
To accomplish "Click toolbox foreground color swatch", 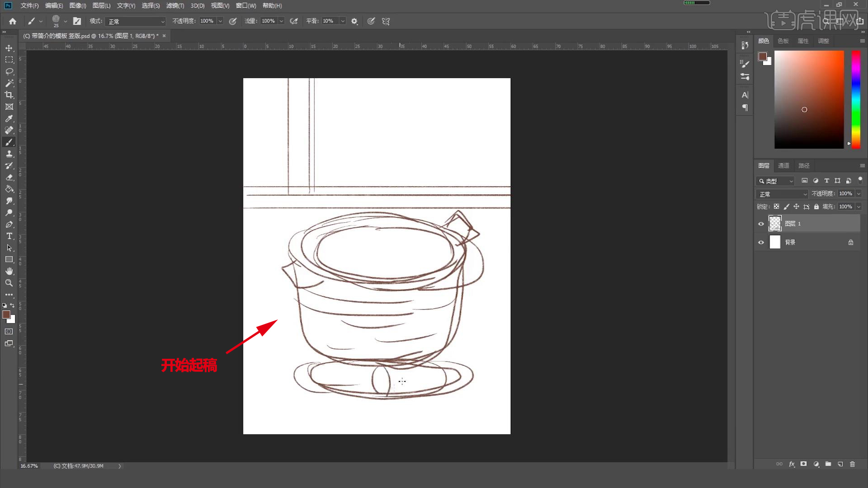I will tap(6, 314).
